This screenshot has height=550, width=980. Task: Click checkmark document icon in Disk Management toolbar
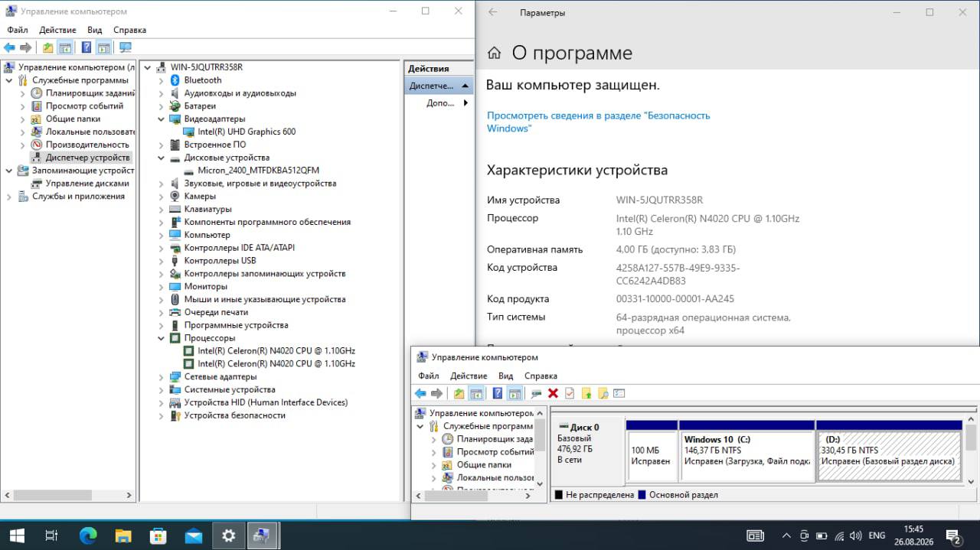click(x=570, y=393)
